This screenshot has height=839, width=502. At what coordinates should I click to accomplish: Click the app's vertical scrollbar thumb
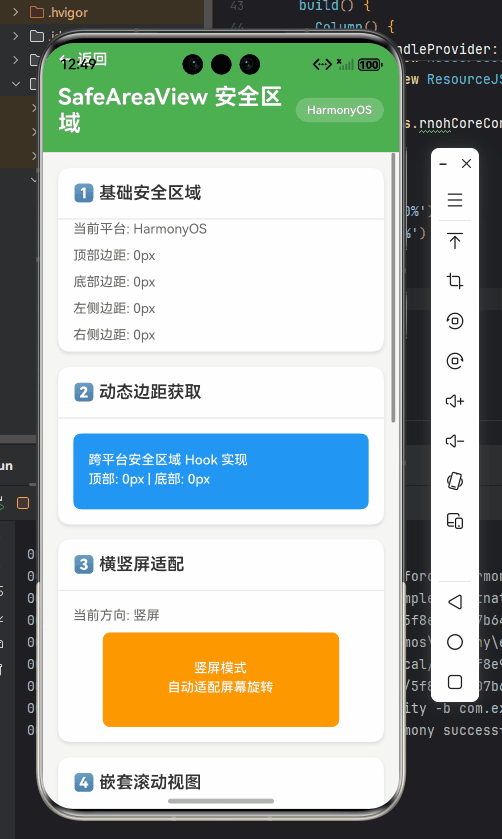coord(394,287)
